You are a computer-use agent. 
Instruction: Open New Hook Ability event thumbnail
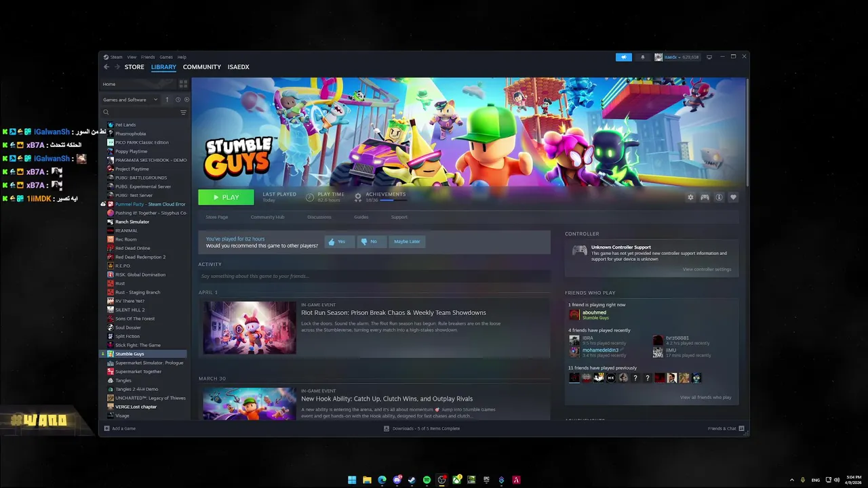pos(250,403)
